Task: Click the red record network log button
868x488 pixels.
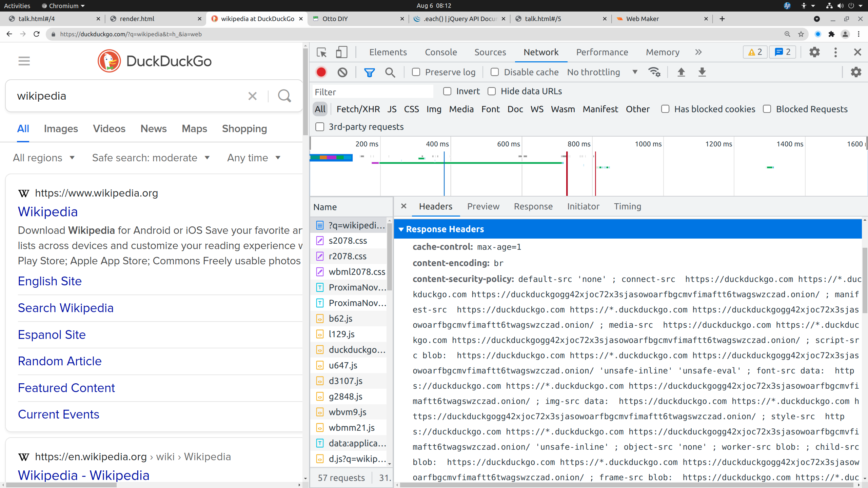Action: coord(321,72)
